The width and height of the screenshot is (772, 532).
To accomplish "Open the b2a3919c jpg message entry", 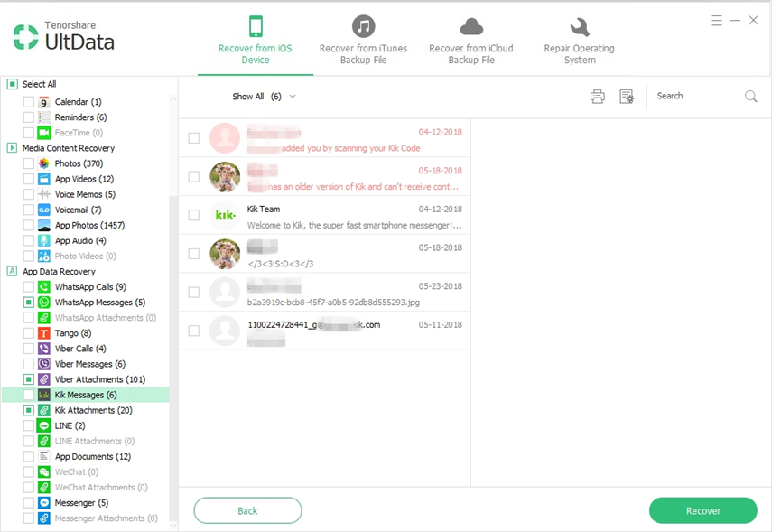I will (x=324, y=292).
